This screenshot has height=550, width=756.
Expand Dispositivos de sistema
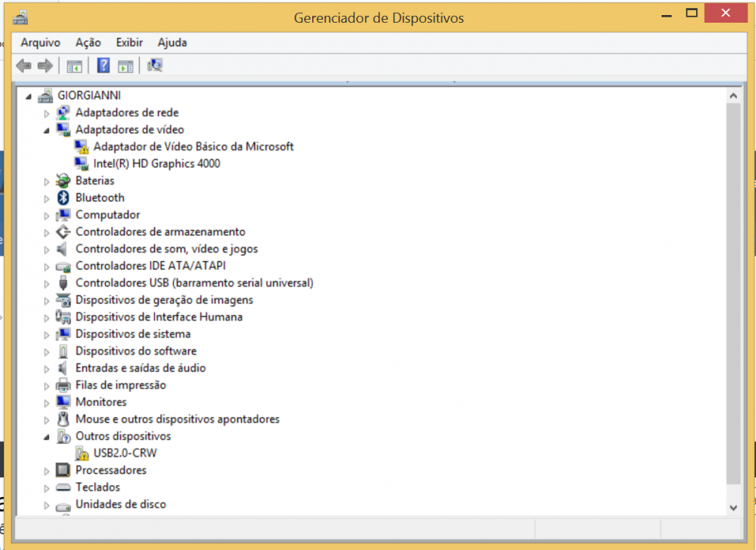46,335
